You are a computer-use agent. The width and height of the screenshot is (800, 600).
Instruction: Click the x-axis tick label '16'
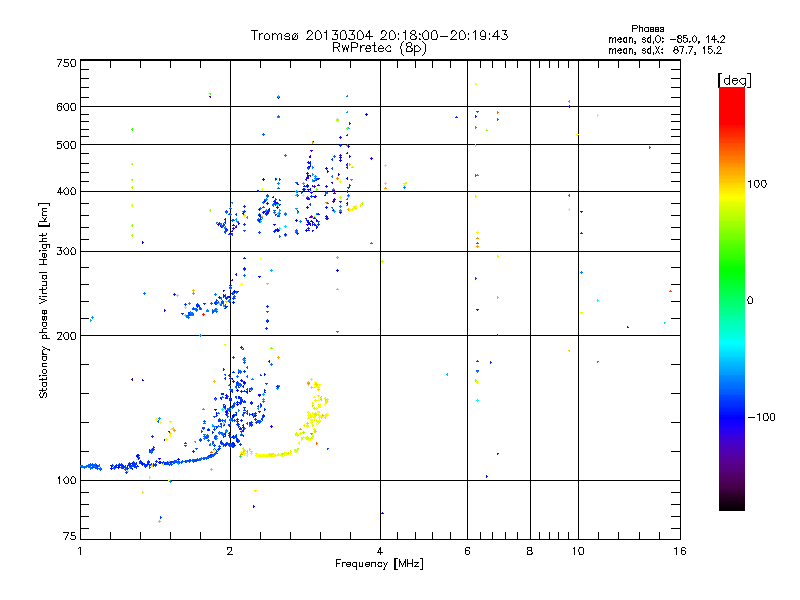click(x=680, y=551)
